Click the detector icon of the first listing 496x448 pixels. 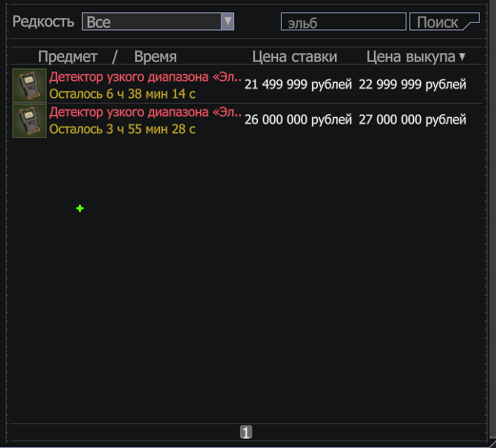(x=30, y=86)
